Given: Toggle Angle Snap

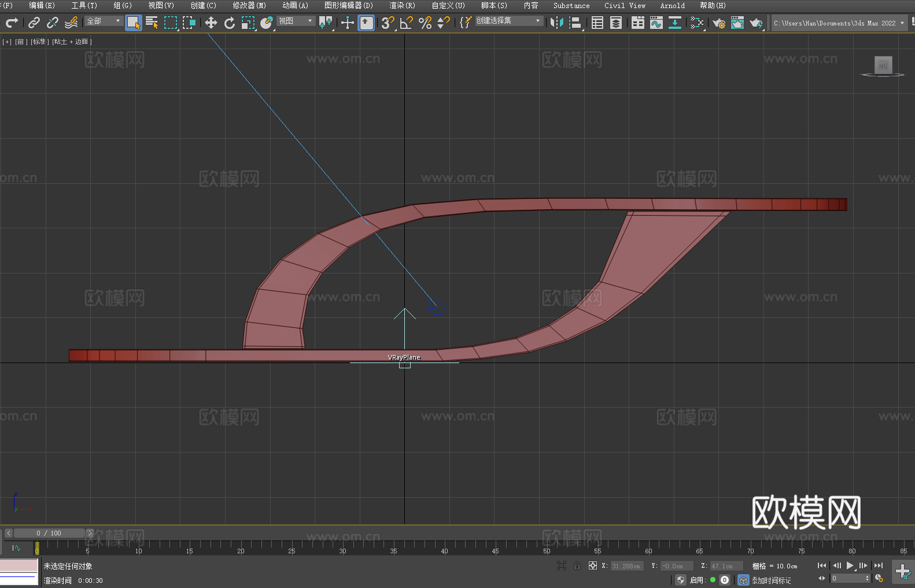Looking at the screenshot, I should (x=407, y=23).
